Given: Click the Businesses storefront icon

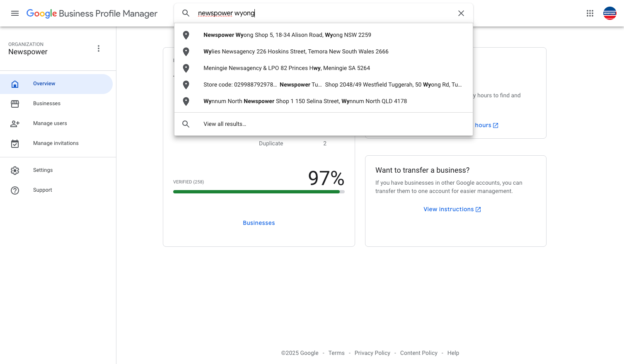Looking at the screenshot, I should [15, 104].
